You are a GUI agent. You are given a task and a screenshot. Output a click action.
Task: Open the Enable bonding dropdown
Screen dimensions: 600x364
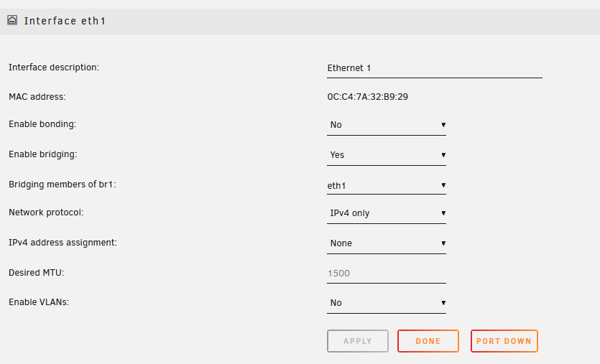pyautogui.click(x=387, y=125)
